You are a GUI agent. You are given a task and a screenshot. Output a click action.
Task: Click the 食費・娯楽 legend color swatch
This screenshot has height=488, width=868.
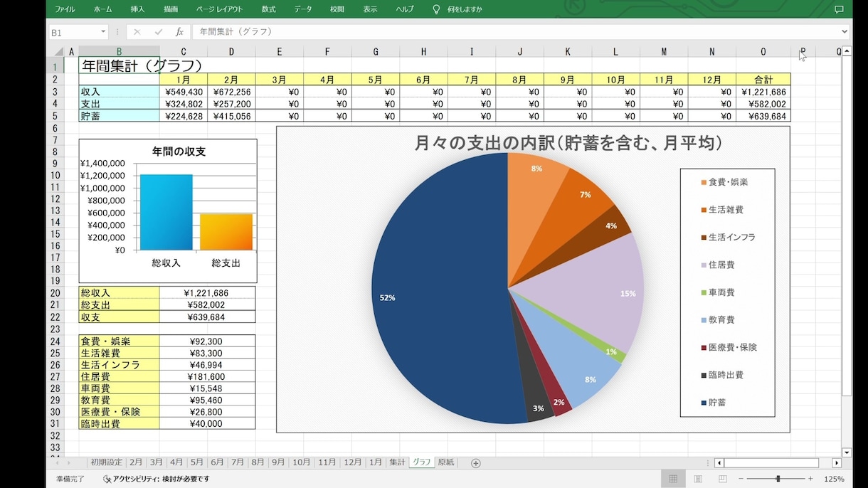click(704, 183)
